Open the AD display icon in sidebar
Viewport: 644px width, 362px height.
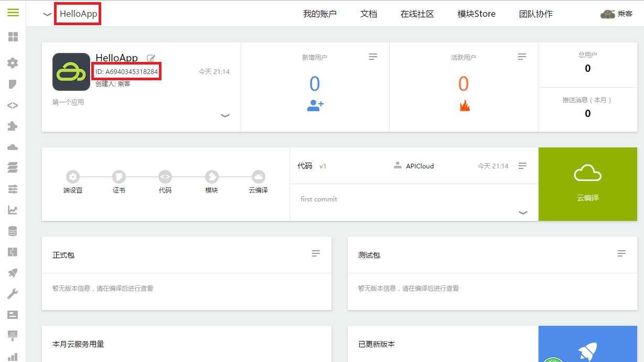click(13, 335)
